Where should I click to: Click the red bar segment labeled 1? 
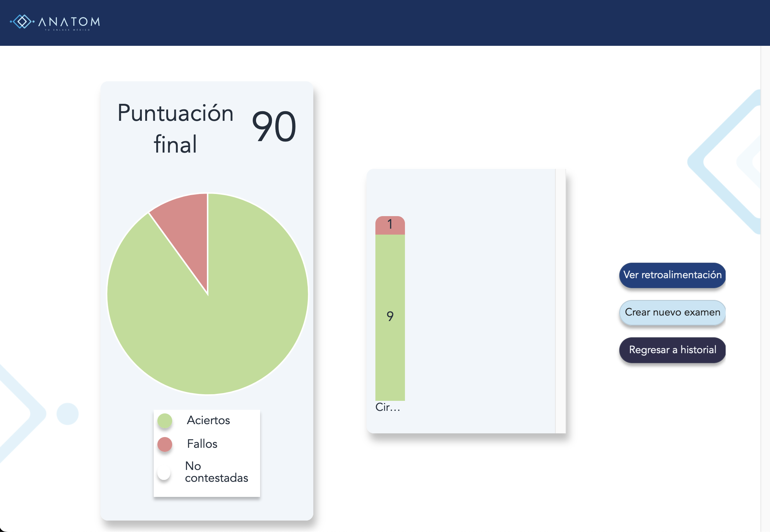390,225
